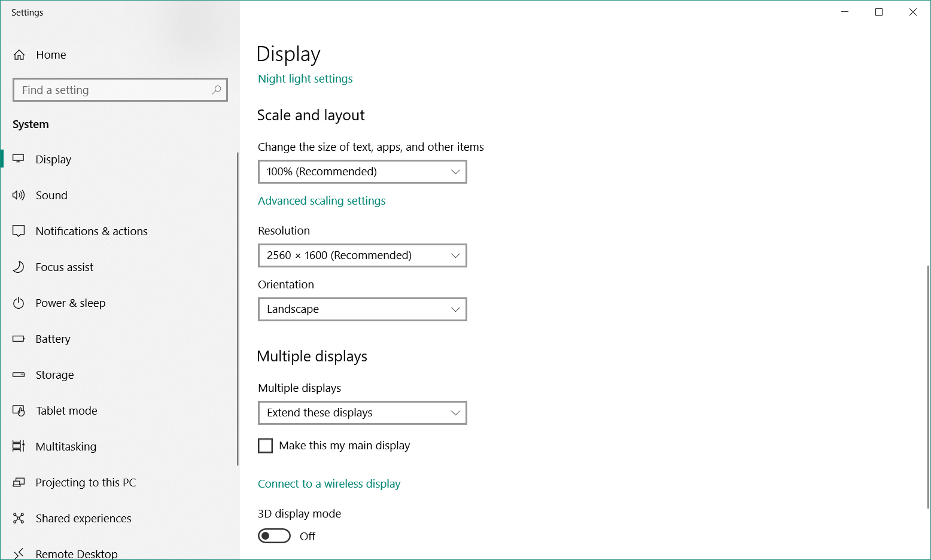Click the Tablet mode icon
This screenshot has height=560, width=931.
(19, 411)
